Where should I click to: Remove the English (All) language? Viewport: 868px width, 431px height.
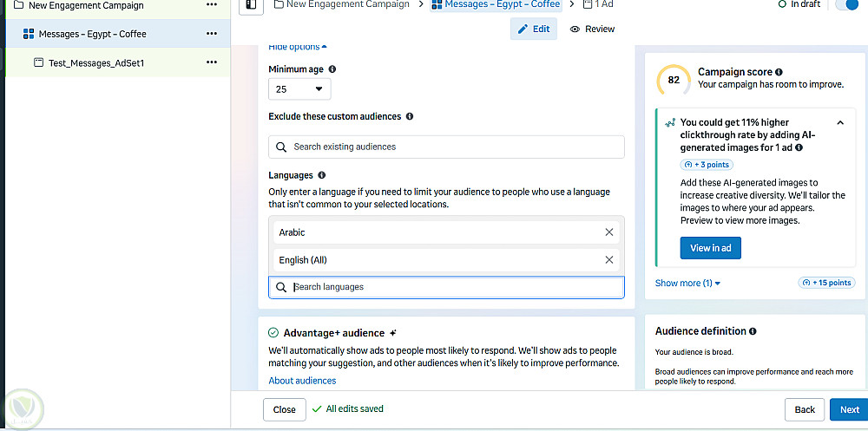(608, 259)
